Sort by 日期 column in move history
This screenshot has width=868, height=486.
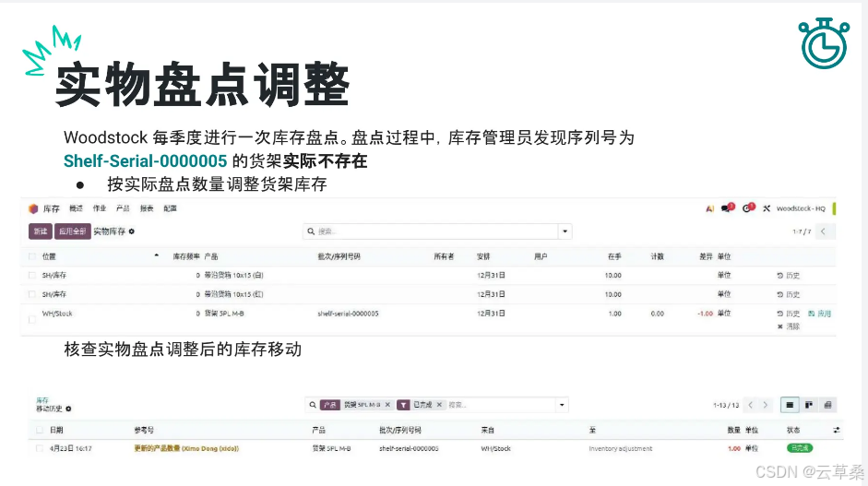click(x=56, y=430)
